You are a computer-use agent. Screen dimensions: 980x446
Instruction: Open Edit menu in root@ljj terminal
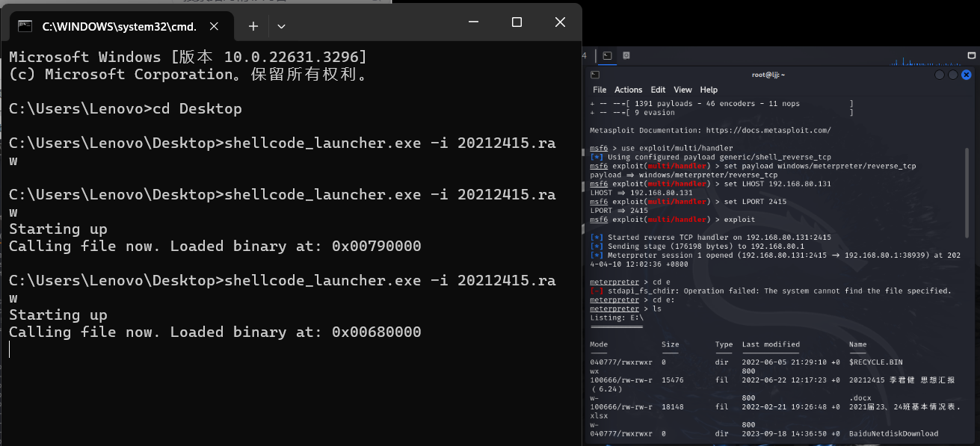(x=658, y=90)
